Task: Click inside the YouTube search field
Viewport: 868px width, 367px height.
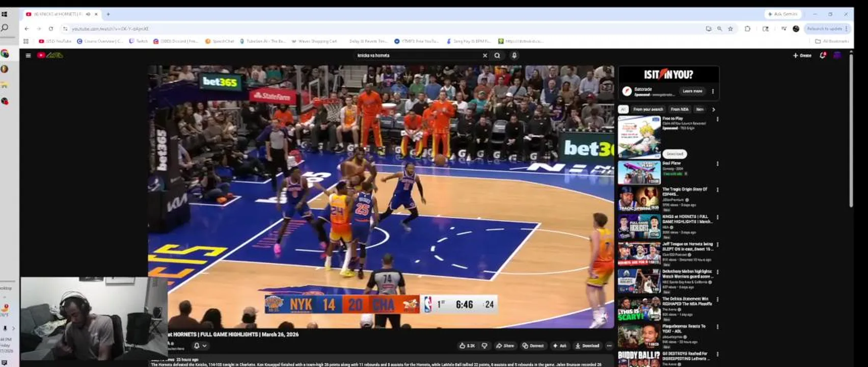Action: (x=418, y=56)
